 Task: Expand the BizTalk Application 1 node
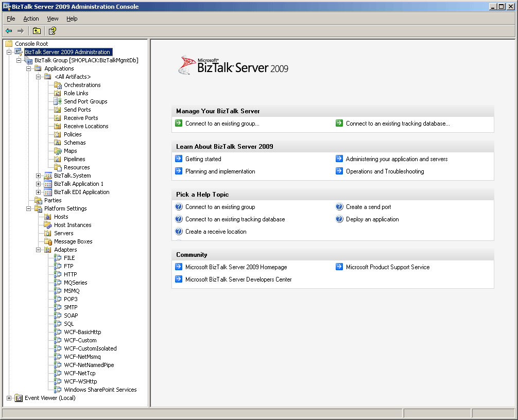pos(38,184)
